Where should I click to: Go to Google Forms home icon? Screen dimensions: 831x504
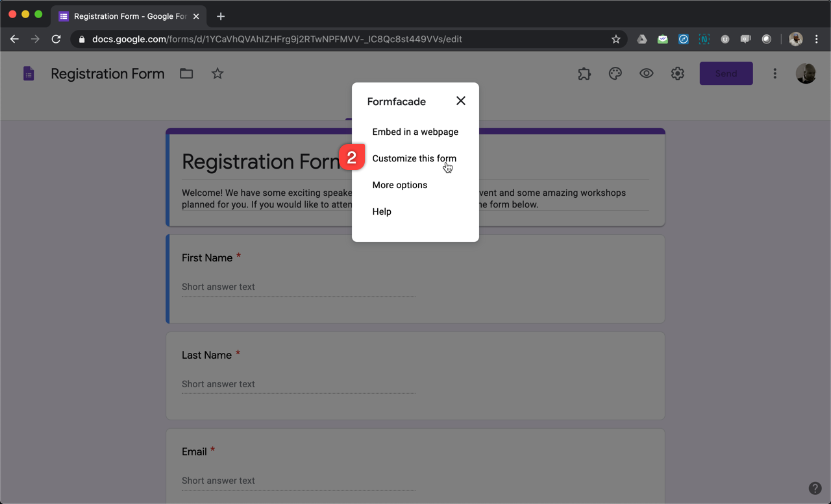tap(29, 74)
